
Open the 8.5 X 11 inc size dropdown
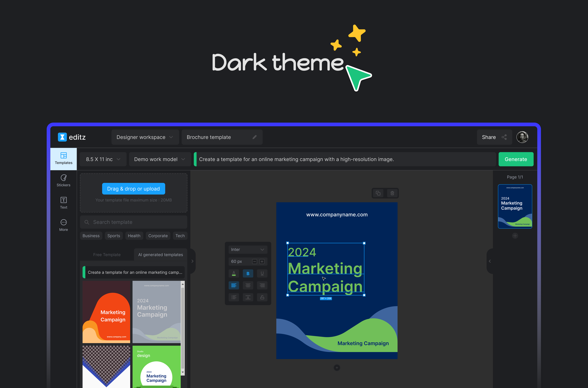pos(103,159)
